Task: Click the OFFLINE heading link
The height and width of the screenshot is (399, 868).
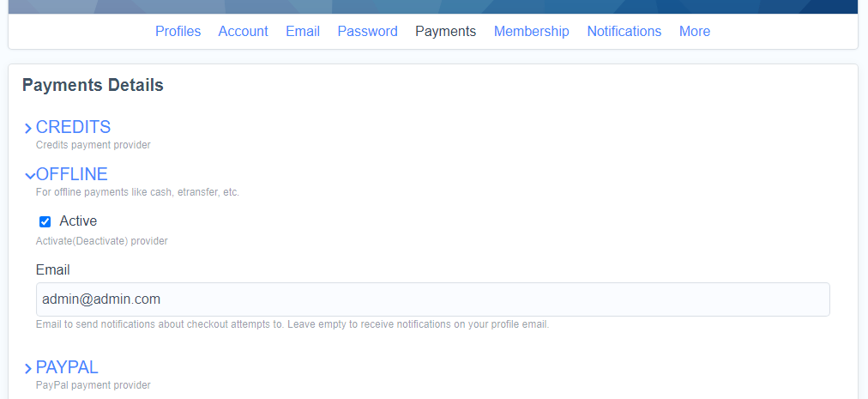Action: point(72,174)
